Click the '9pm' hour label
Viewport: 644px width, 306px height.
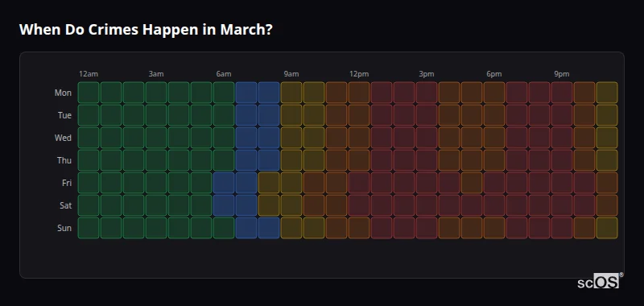[x=561, y=74]
